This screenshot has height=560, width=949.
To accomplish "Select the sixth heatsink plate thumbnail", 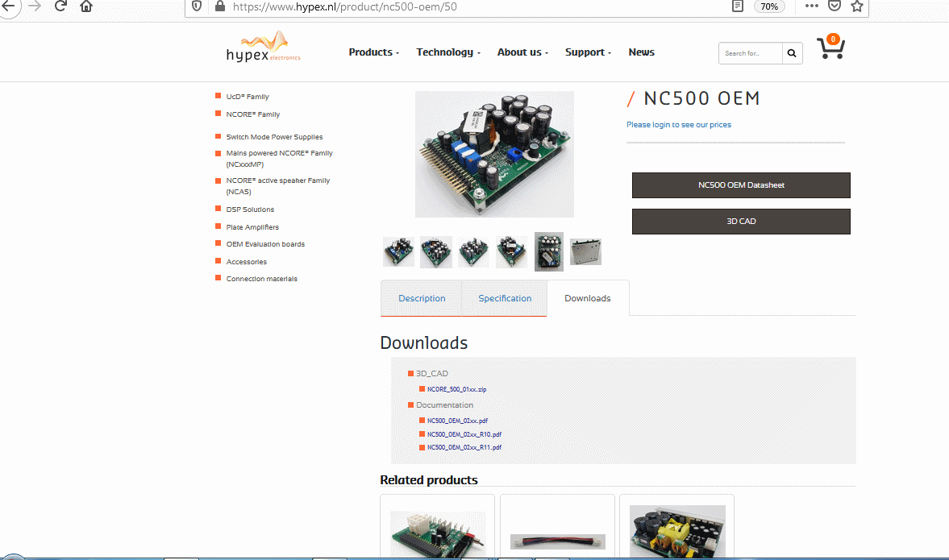I will [x=586, y=251].
